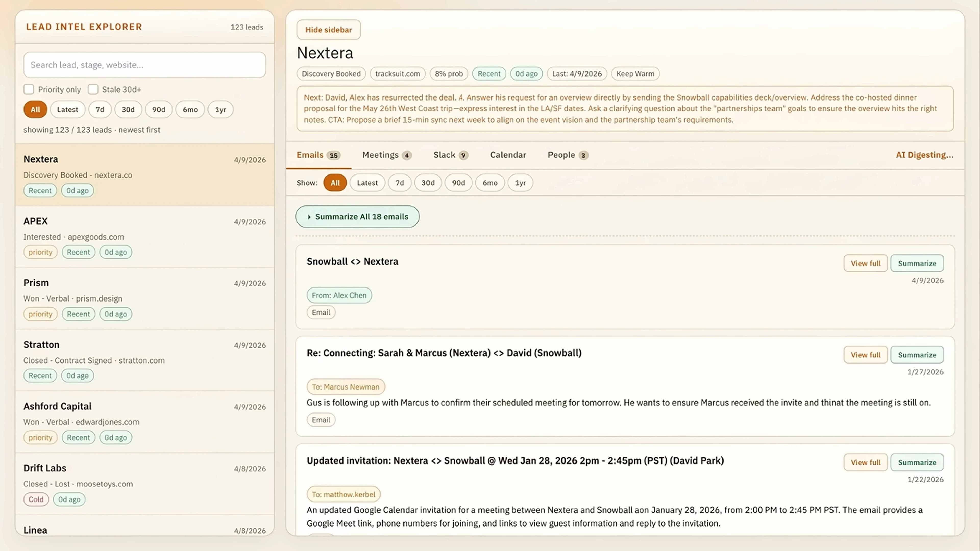Show emails from last 90d

click(458, 183)
